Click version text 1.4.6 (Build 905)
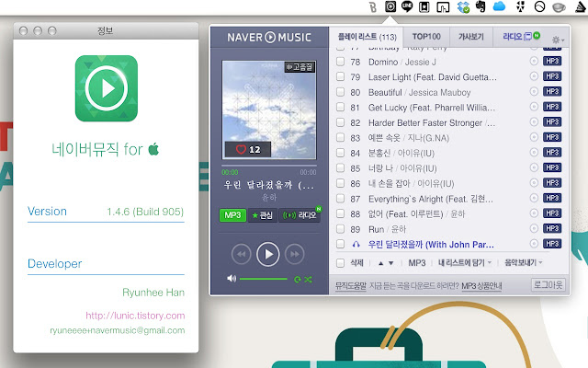The height and width of the screenshot is (368, 588). pos(145,212)
